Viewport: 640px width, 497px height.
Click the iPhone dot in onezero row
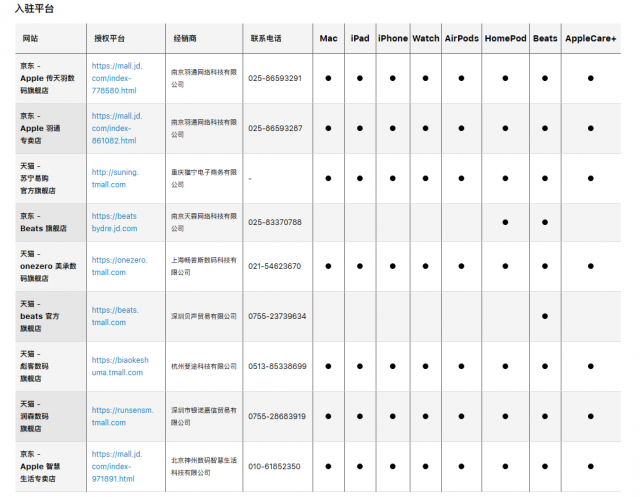pos(393,266)
